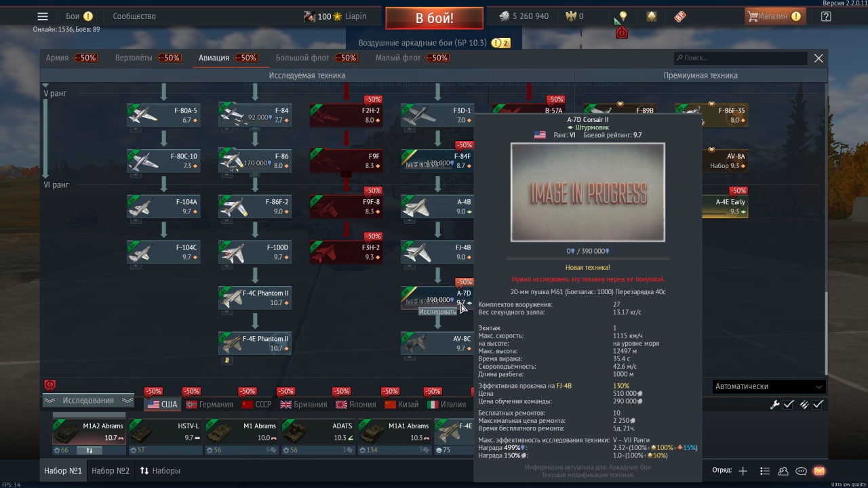868x488 pixels.
Task: Select the F-86F-2 aircraft
Action: click(x=255, y=207)
